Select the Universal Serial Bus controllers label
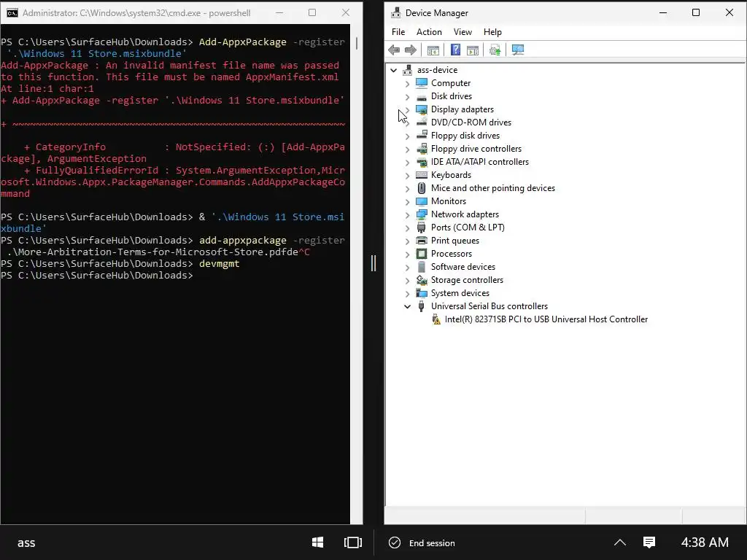The height and width of the screenshot is (560, 747). (489, 306)
